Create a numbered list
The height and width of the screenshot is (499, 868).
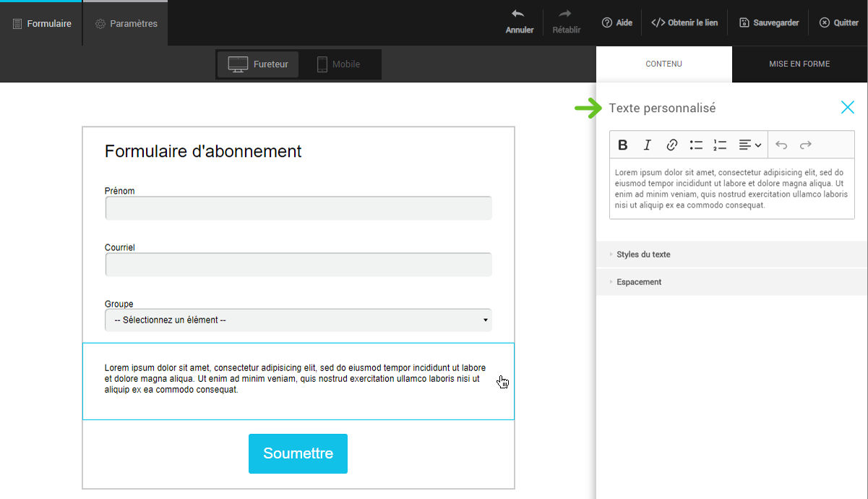tap(720, 145)
